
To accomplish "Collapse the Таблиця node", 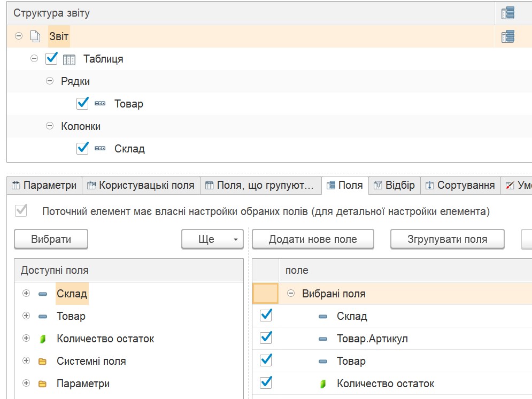I will 34,58.
